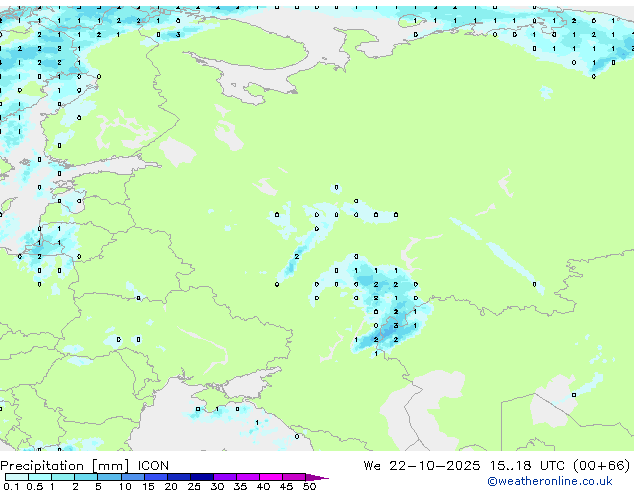
Task: Click the 35–40 mm legend swatch
Action: [x=248, y=477]
